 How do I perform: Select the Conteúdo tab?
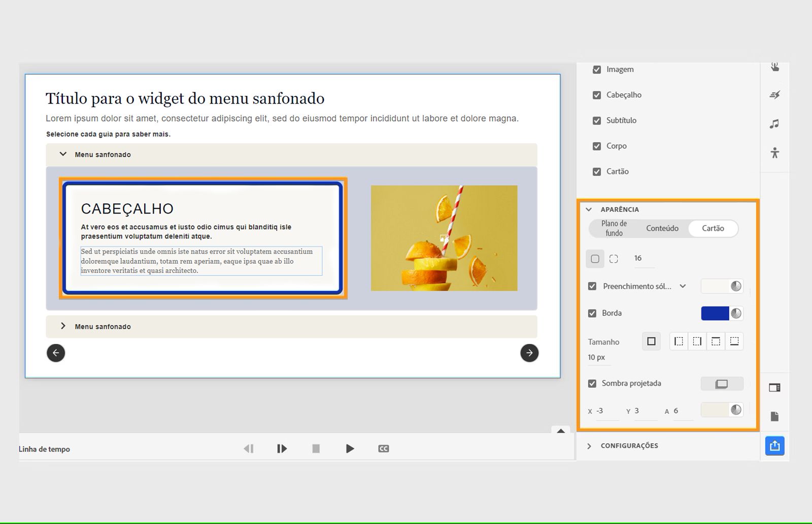[x=662, y=228]
